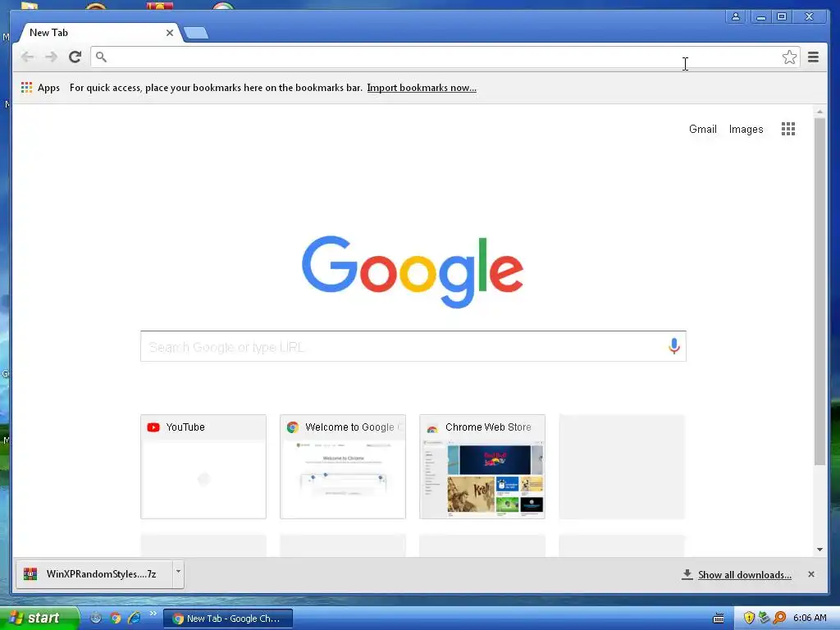Viewport: 840px width, 630px height.
Task: Click the first Quick Launch icon
Action: (95, 619)
